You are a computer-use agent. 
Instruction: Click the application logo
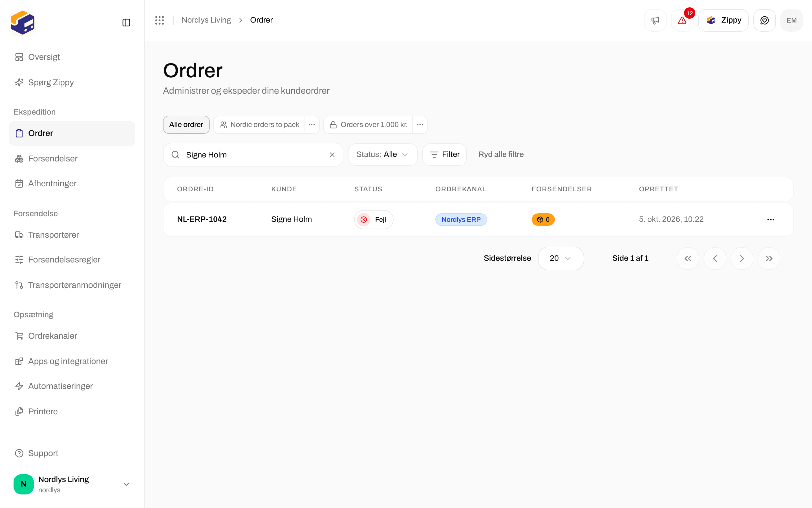pos(23,23)
